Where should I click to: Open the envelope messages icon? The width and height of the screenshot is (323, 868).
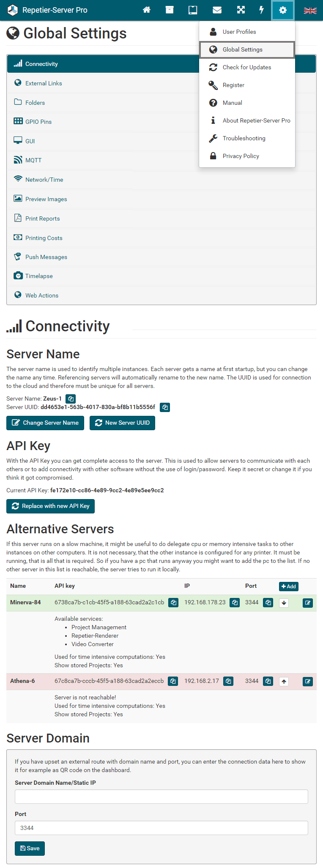pos(217,10)
